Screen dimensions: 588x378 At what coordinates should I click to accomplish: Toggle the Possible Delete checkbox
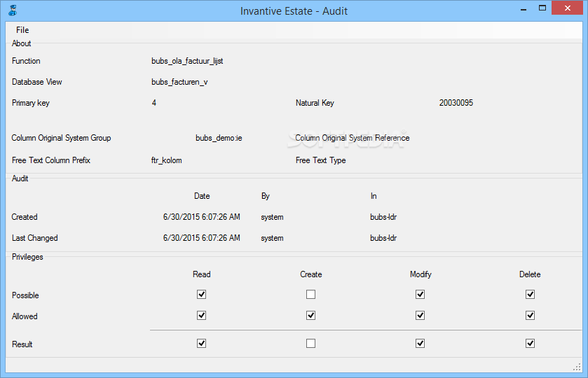point(530,295)
